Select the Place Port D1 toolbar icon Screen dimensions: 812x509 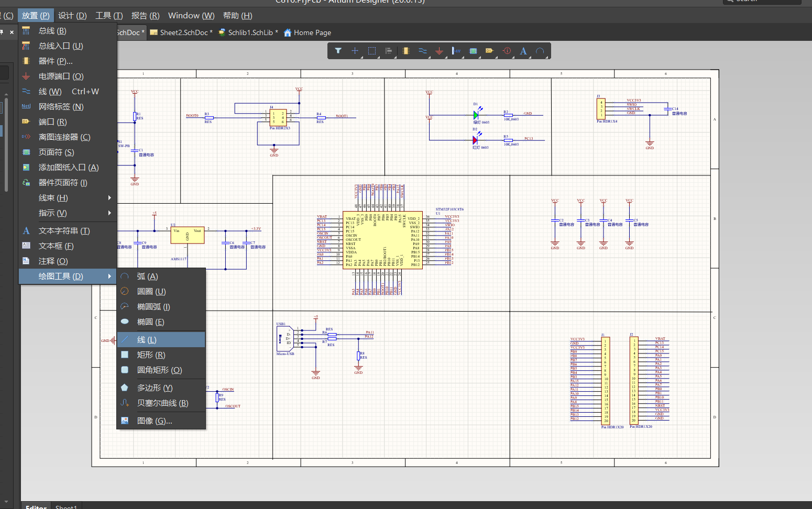489,51
